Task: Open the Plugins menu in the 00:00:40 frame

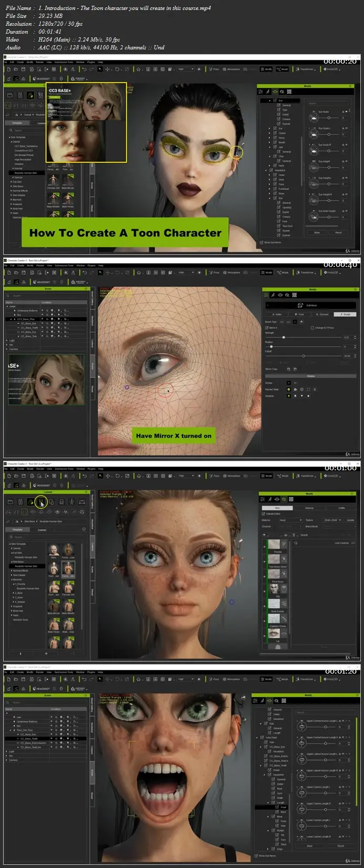Action: [92, 265]
